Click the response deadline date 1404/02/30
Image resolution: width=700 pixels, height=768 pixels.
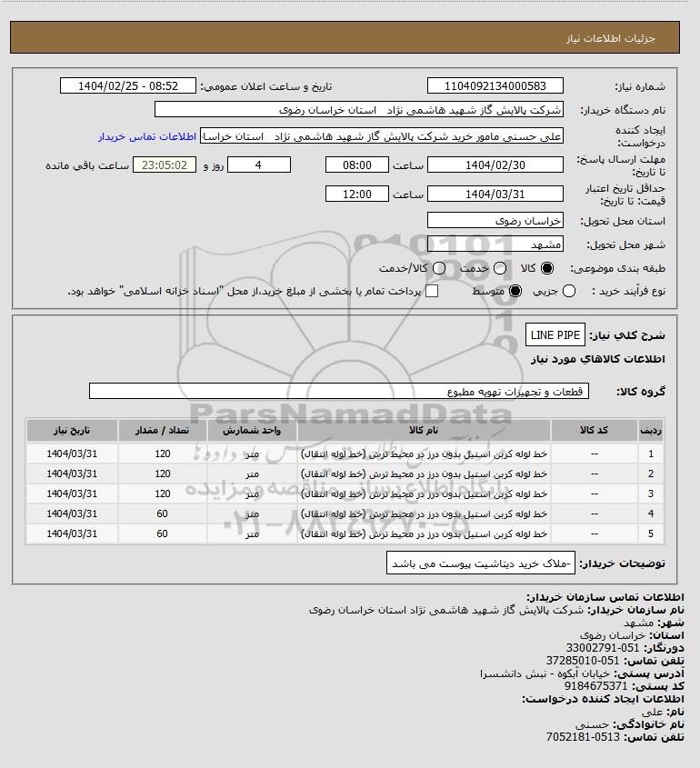click(495, 165)
